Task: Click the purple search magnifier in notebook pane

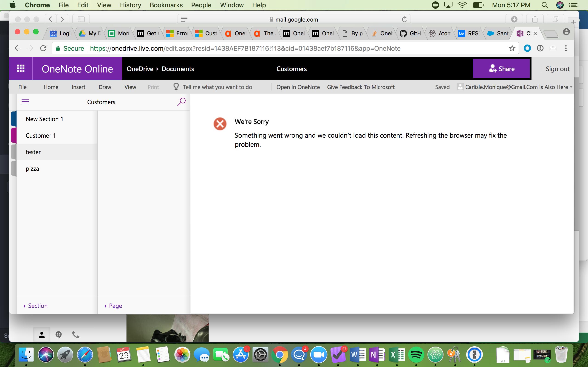Action: point(181,102)
